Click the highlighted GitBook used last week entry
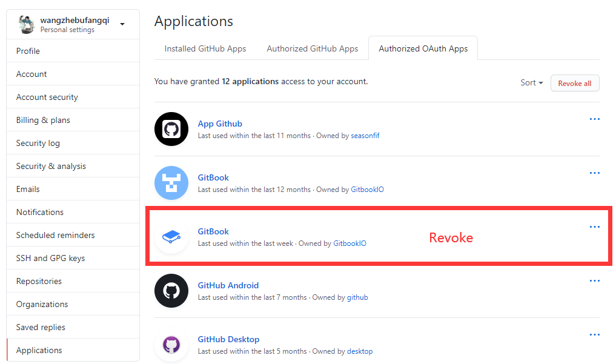This screenshot has width=616, height=364. 213,231
